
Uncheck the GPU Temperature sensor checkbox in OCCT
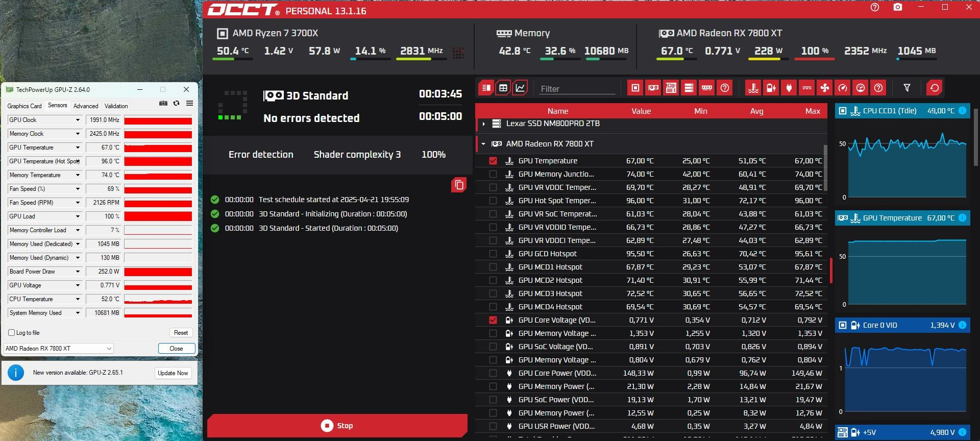pyautogui.click(x=493, y=161)
